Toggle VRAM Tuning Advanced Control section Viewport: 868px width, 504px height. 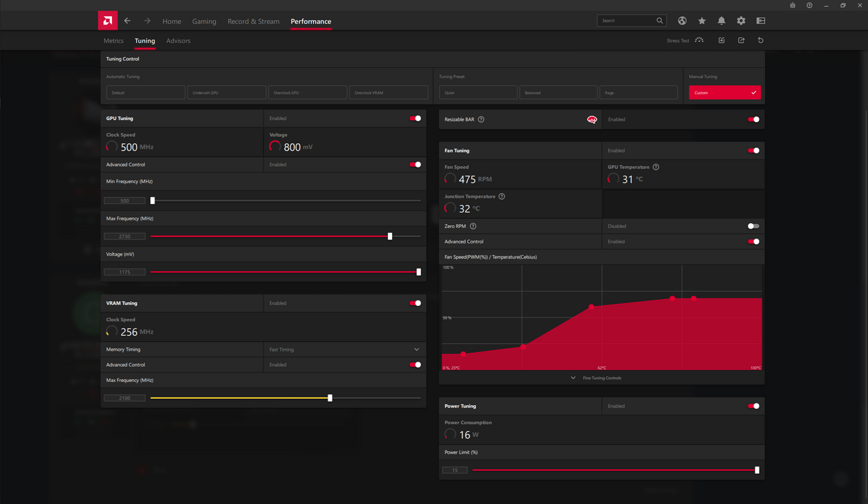[x=415, y=365]
